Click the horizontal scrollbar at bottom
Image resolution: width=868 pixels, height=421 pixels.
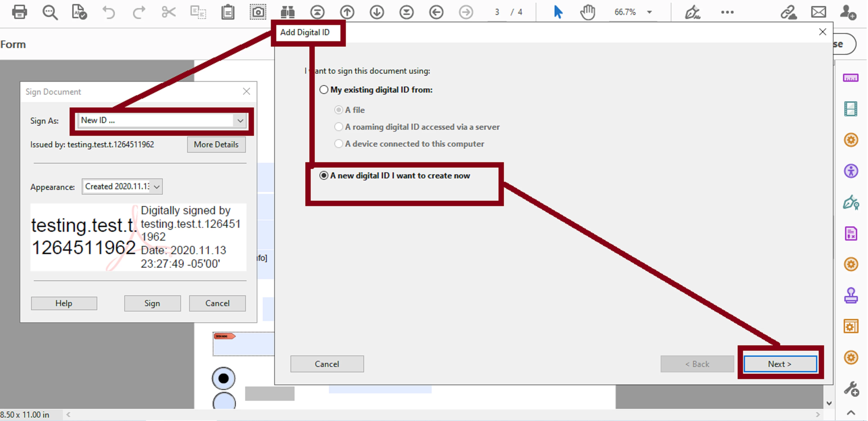tap(438, 414)
